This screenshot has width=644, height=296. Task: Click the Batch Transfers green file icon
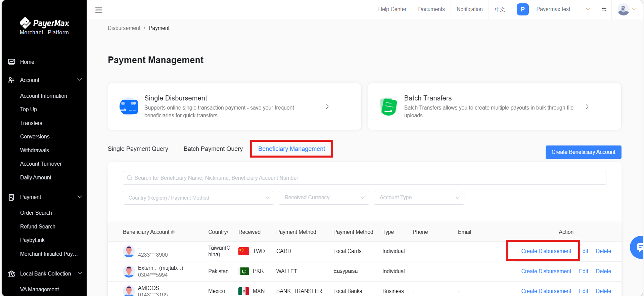[x=388, y=107]
